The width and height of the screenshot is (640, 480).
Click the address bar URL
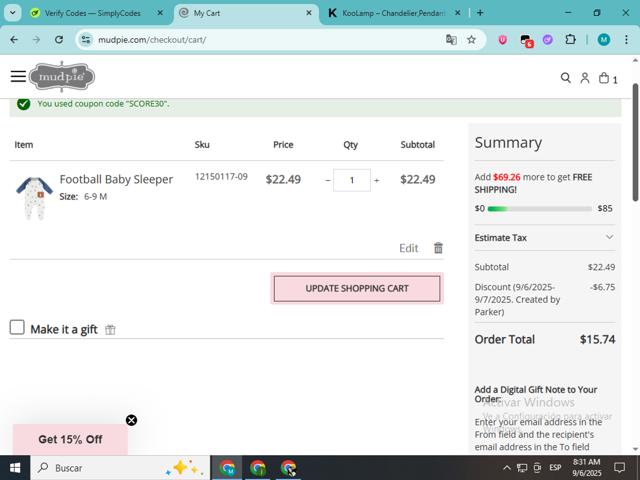pyautogui.click(x=152, y=40)
